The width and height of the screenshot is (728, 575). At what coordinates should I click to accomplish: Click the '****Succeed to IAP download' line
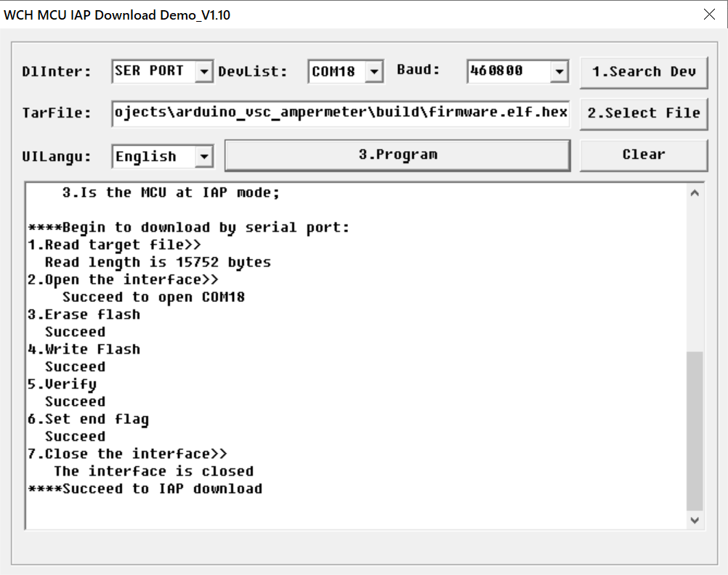[145, 489]
